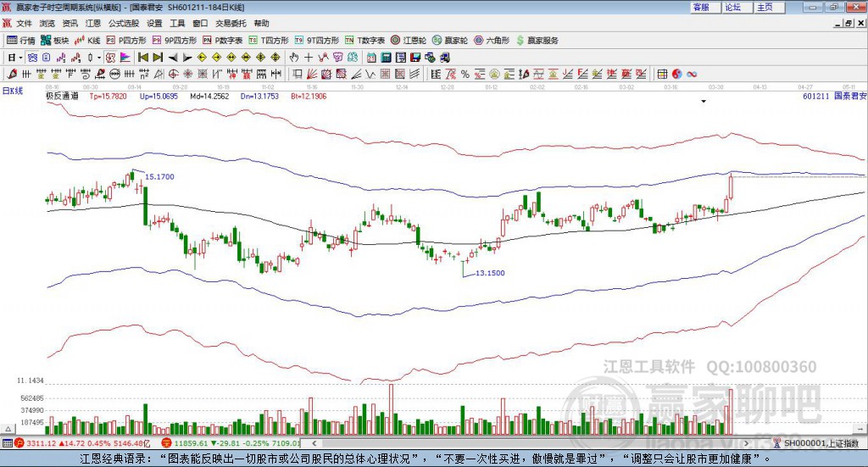868x467 pixels.
Task: Click the Up=15.0695 value
Action: click(x=159, y=96)
